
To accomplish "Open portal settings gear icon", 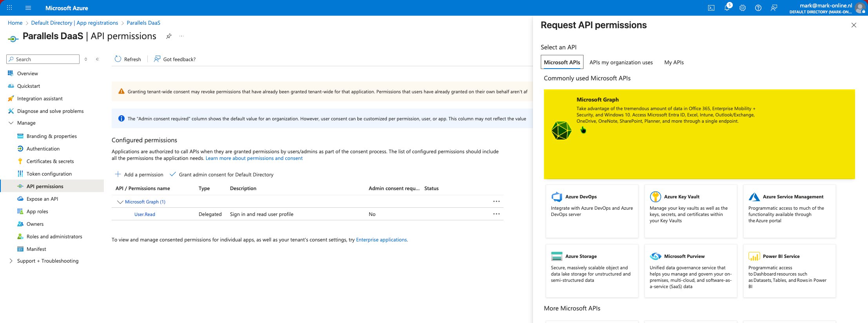I will [x=742, y=8].
